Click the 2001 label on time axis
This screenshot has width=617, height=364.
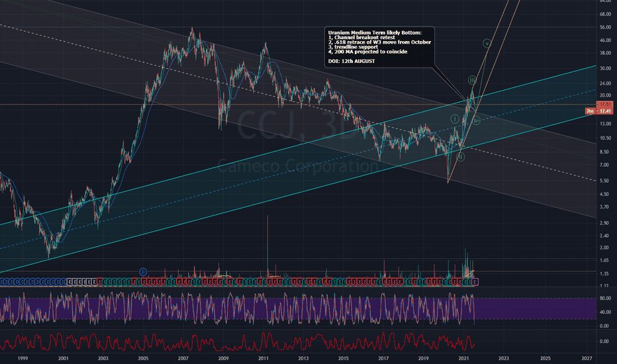coord(63,359)
